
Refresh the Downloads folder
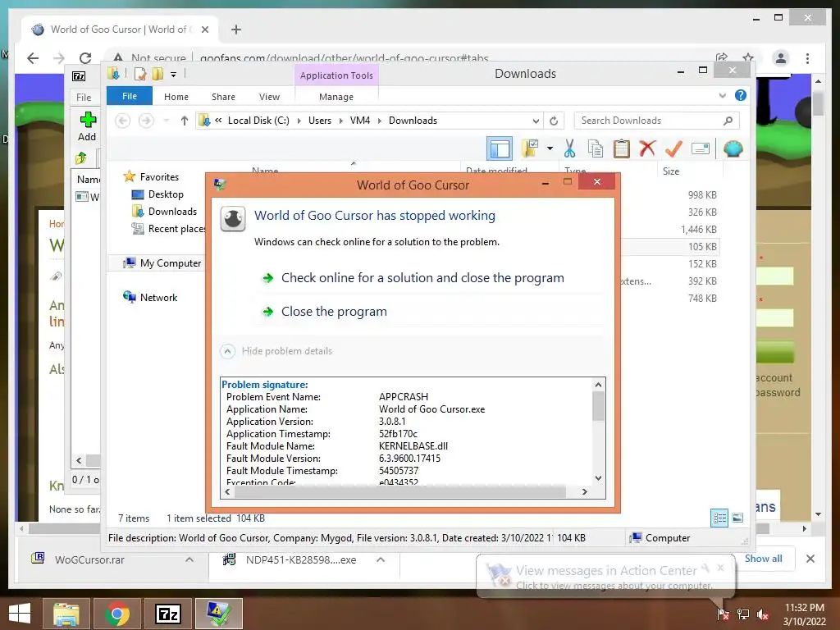click(554, 121)
